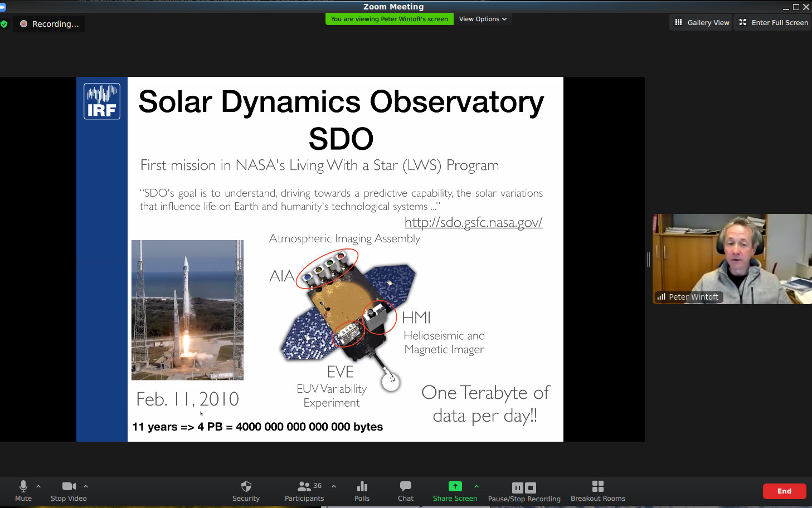Maximize the Zoom Meeting window
Image resolution: width=812 pixels, height=508 pixels.
pos(796,7)
